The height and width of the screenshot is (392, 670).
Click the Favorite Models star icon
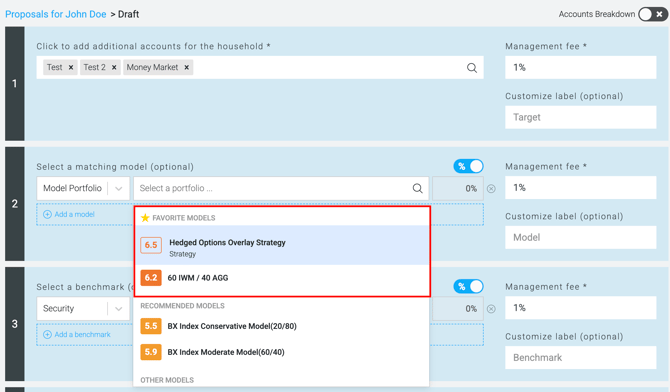tap(145, 218)
